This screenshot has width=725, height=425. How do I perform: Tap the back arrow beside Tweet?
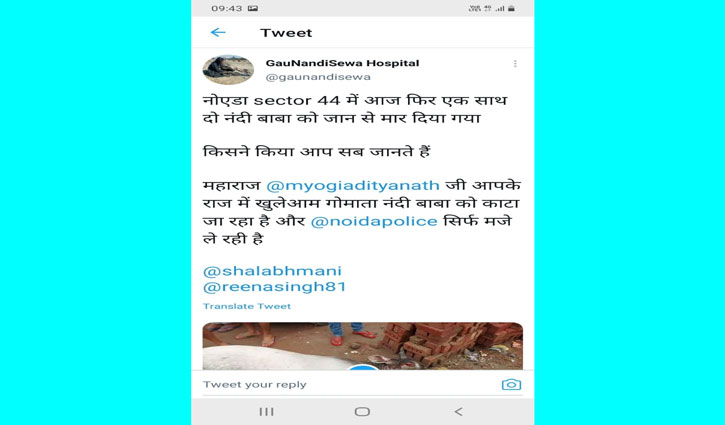click(218, 32)
